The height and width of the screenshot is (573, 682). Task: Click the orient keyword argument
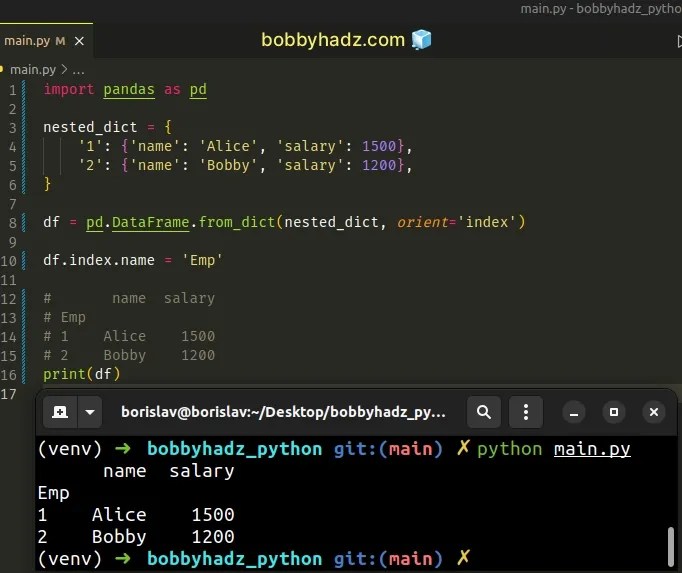[x=422, y=222]
